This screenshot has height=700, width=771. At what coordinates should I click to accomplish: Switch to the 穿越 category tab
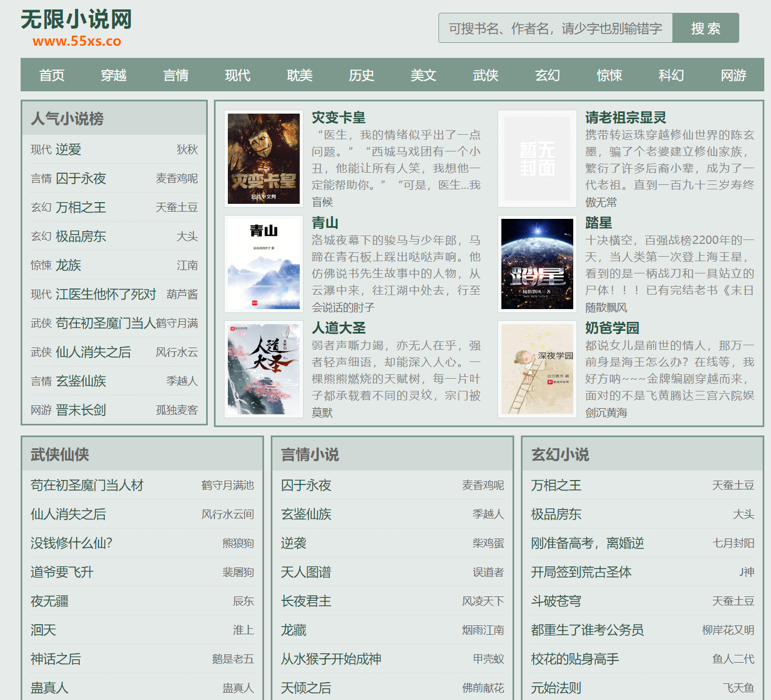[x=114, y=75]
